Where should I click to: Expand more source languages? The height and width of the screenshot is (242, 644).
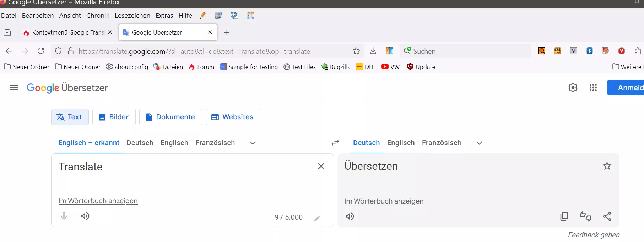253,143
